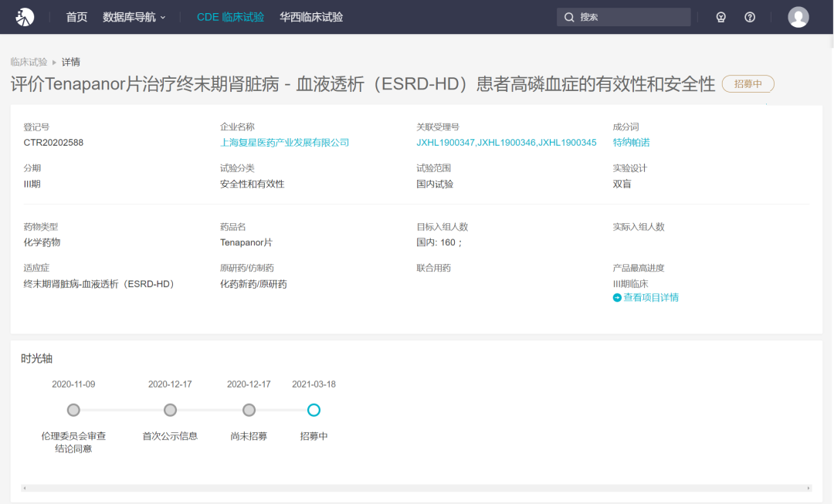Click the Tenapanor片 drug name value
Viewport: 834px width, 504px height.
pos(246,242)
